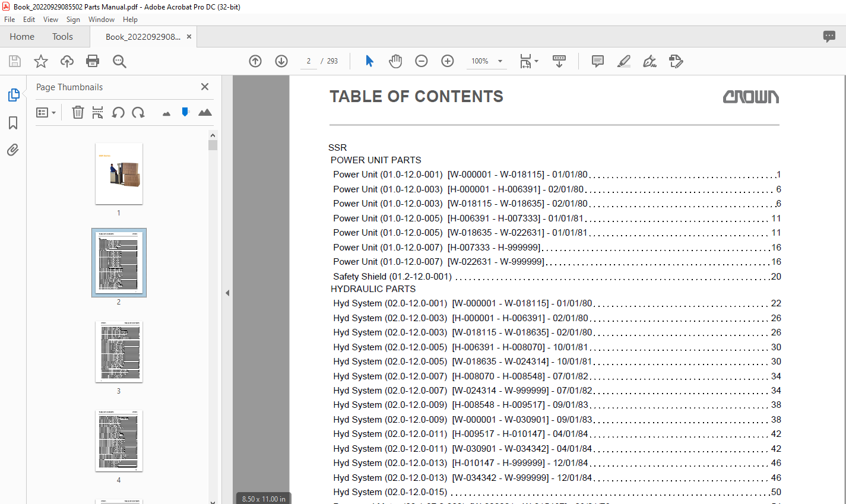This screenshot has height=504, width=846.
Task: Open the Window menu
Action: pyautogui.click(x=102, y=20)
